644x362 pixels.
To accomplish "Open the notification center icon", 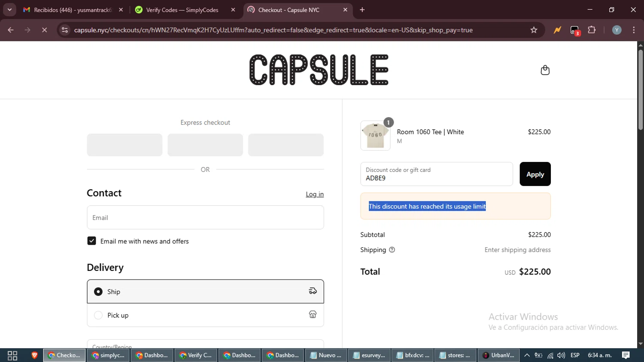I will 626,355.
